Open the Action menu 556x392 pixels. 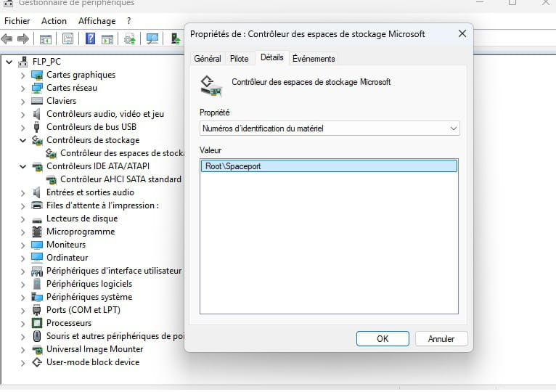(x=54, y=21)
